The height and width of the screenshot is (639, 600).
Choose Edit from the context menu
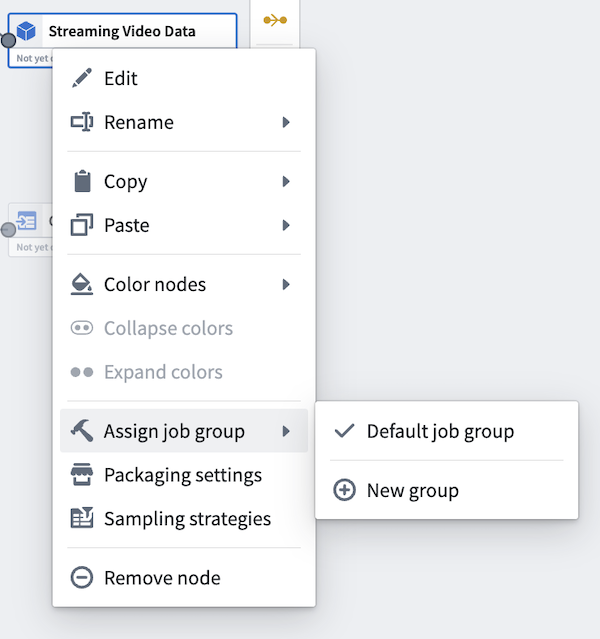[x=184, y=78]
